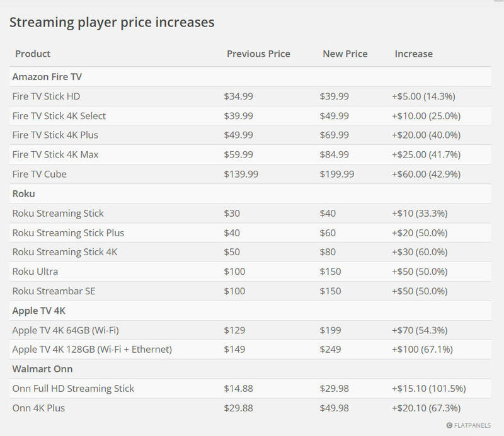
Task: Click the +$60.00 (42.9%) increase value
Action: 427,175
